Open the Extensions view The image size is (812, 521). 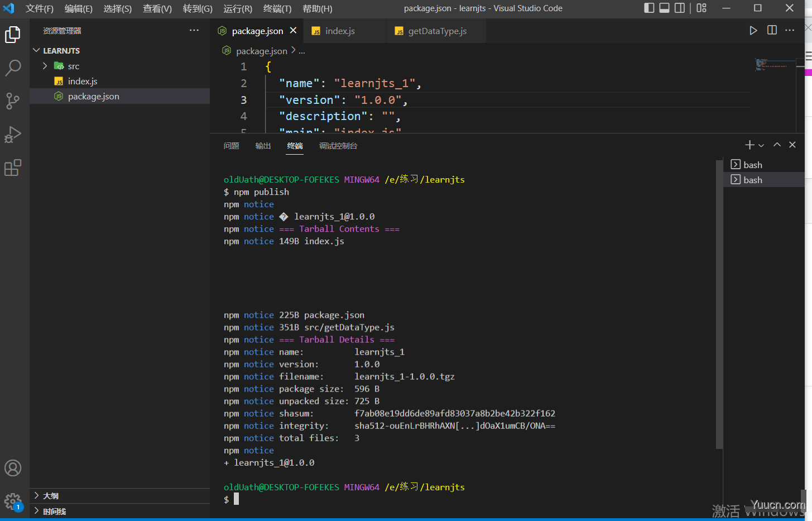13,168
